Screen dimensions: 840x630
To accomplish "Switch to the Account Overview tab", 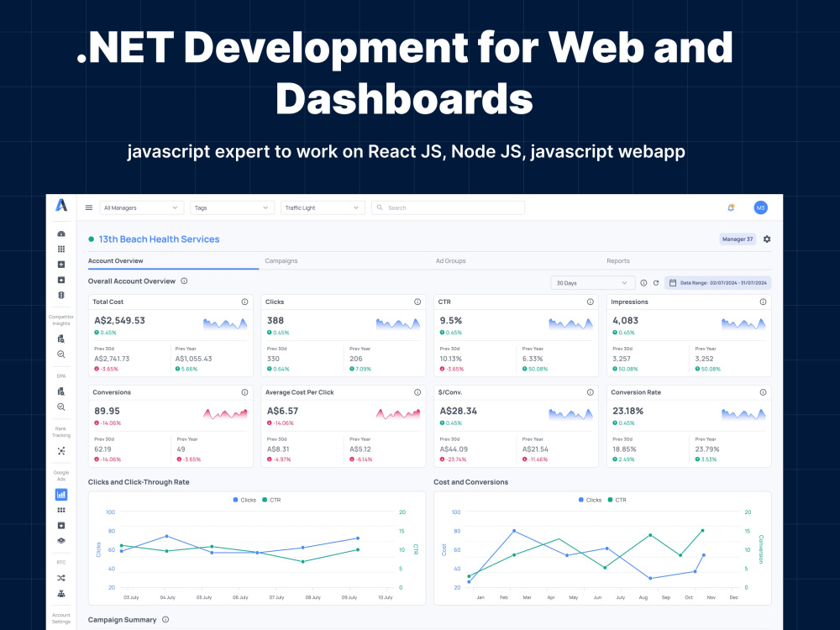I will click(x=116, y=261).
